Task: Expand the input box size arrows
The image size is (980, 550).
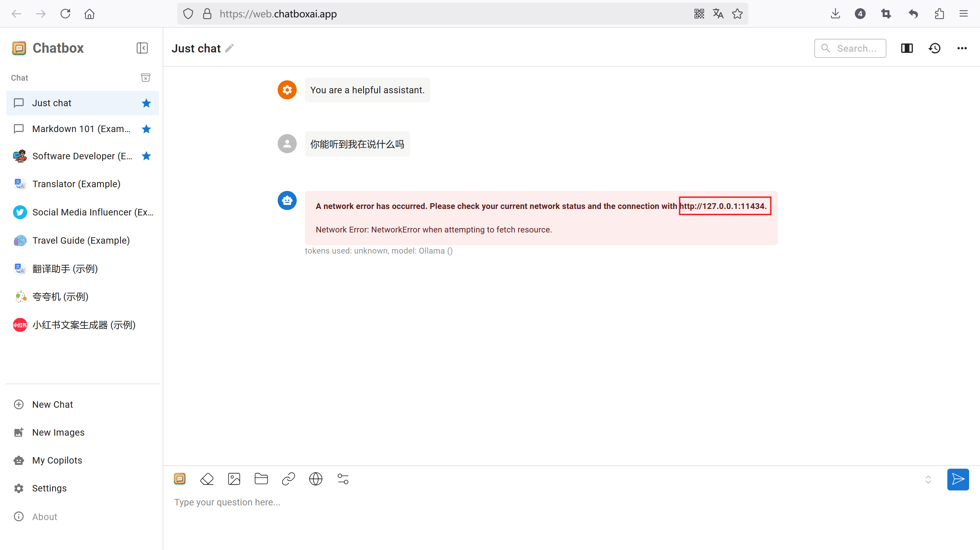Action: click(928, 479)
